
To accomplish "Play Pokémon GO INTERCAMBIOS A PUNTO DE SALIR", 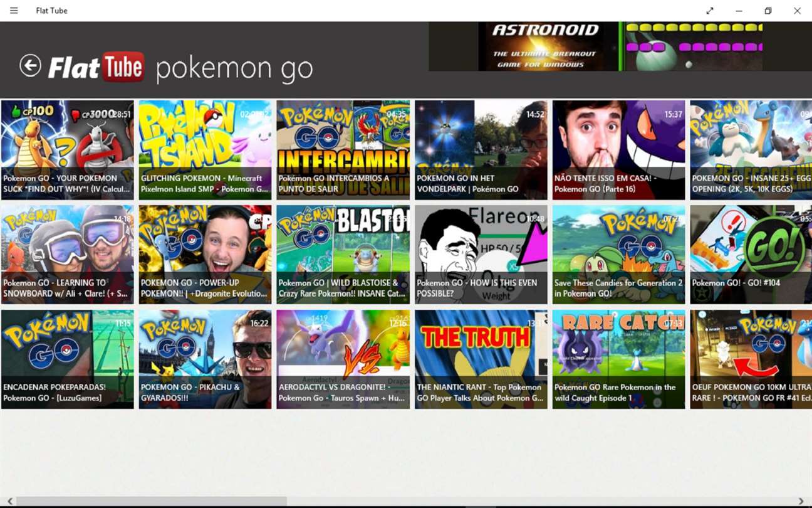I will 343,150.
